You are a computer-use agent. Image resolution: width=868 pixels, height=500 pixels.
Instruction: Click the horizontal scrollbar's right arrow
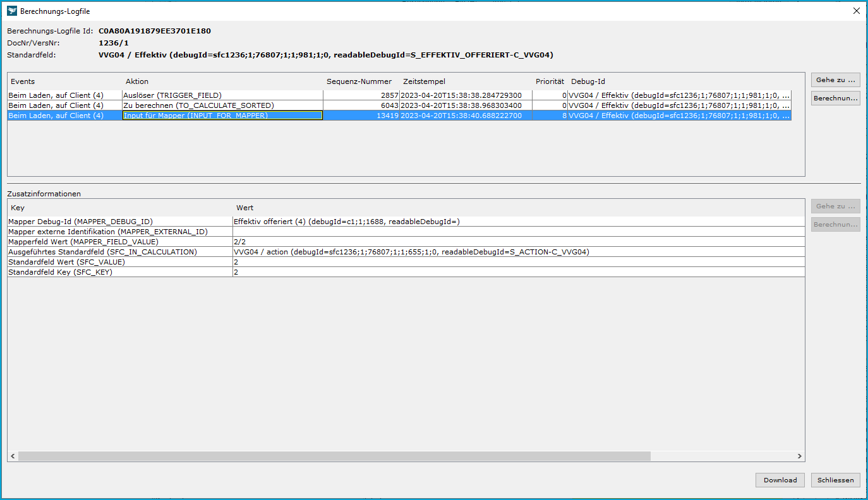799,456
